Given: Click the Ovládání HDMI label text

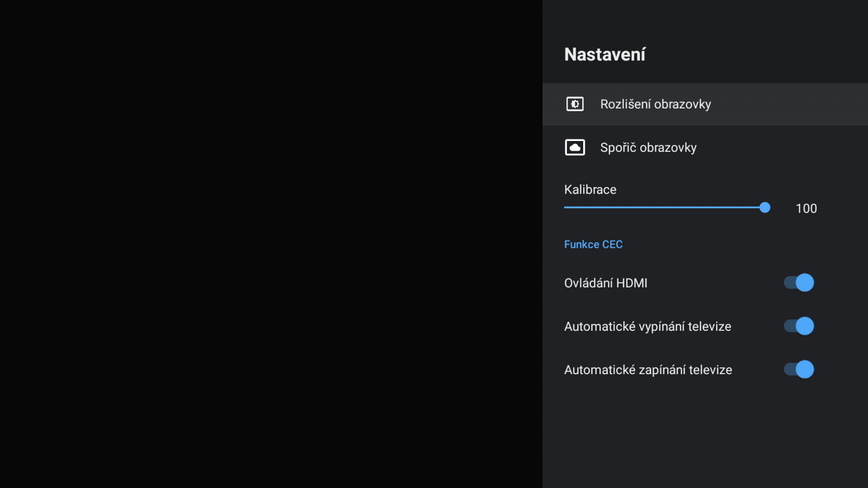Looking at the screenshot, I should 605,282.
